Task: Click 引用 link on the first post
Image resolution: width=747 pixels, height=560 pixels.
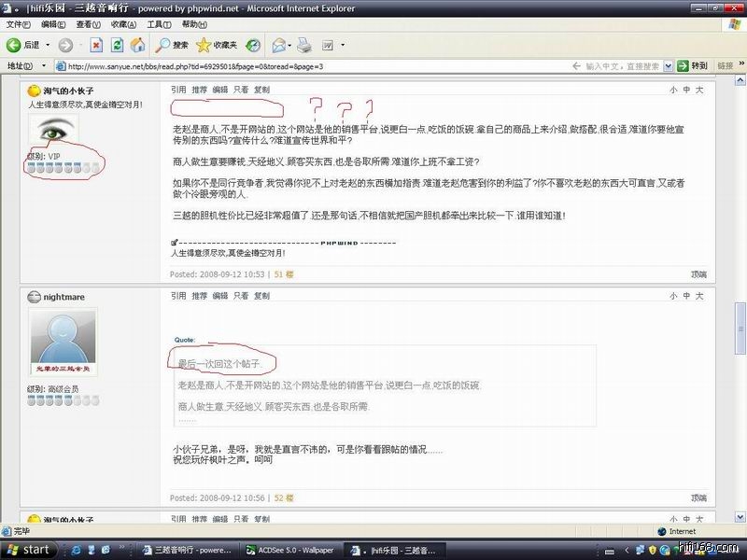Action: (178, 90)
